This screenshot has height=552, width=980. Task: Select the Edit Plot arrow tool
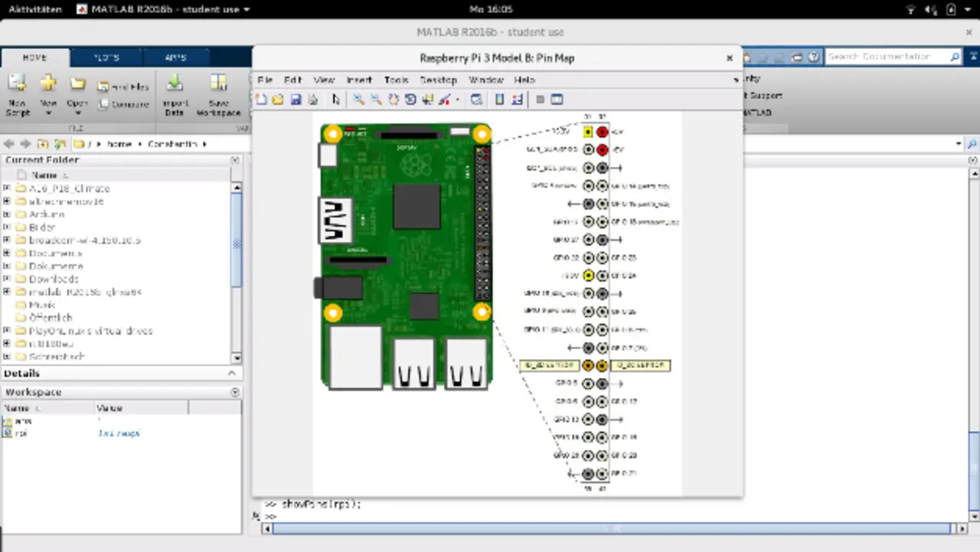point(335,100)
